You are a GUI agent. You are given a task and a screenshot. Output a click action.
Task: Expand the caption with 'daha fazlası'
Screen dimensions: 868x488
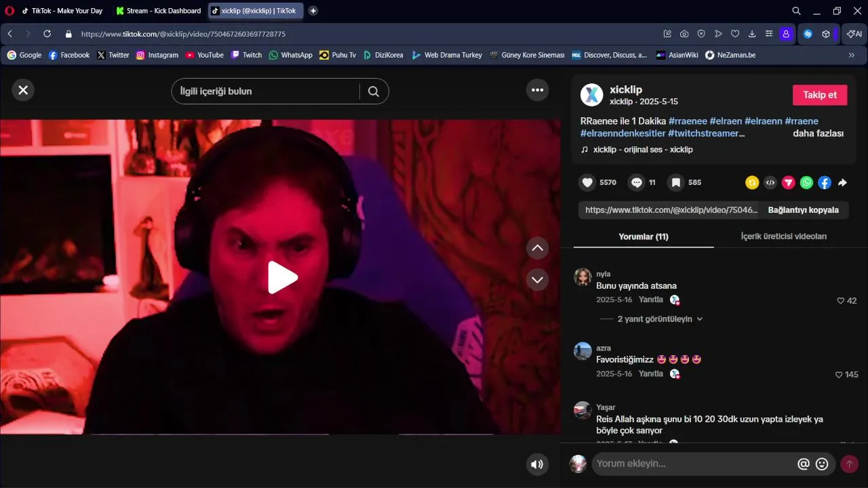point(818,134)
